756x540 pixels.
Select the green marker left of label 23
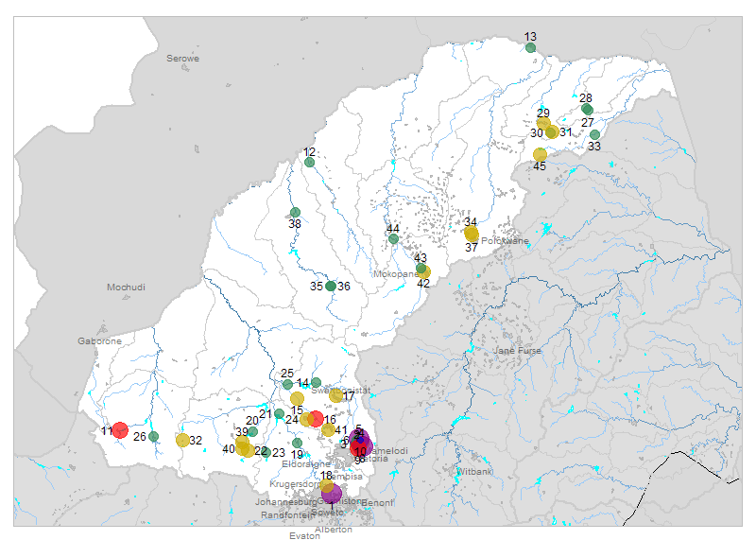266,453
